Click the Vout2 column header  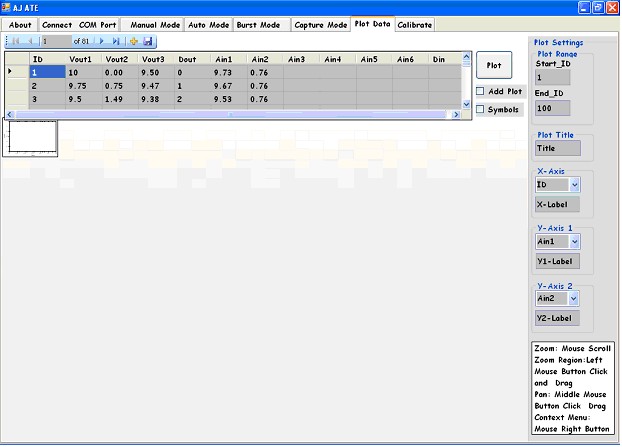120,59
